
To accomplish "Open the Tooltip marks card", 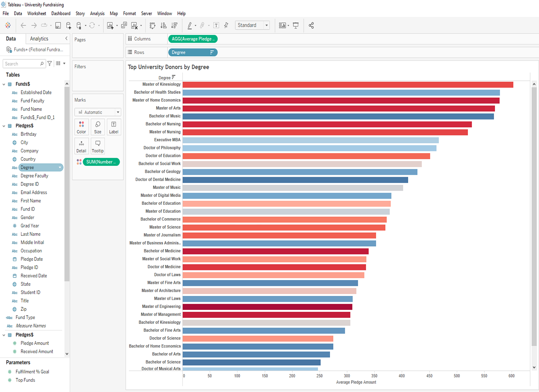I will (98, 146).
